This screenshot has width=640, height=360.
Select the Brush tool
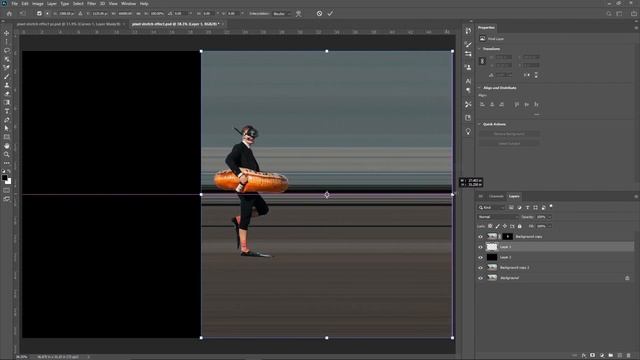[x=7, y=77]
